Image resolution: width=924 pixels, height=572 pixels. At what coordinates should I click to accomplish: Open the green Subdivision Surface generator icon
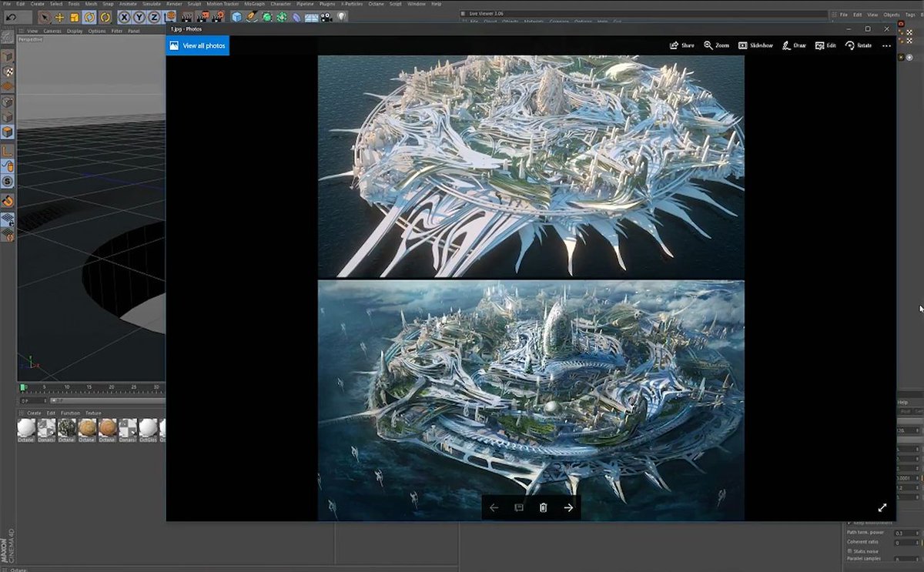pos(266,17)
